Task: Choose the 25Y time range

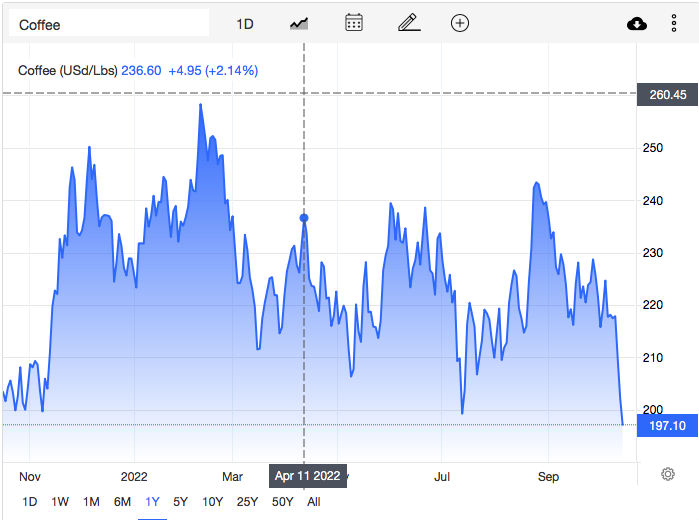Action: pyautogui.click(x=247, y=502)
